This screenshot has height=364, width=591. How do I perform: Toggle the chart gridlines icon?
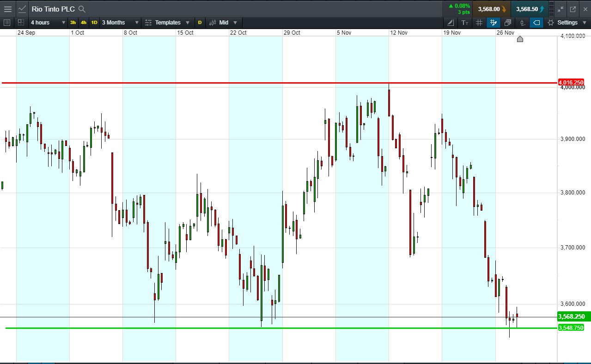[x=479, y=22]
